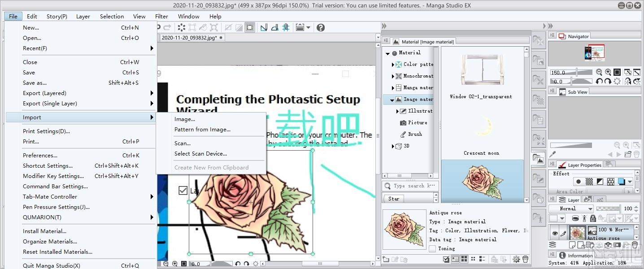Switch to the 2020-11-20_093832.jpg tab
Screen dimensions: 644x269
pos(192,38)
